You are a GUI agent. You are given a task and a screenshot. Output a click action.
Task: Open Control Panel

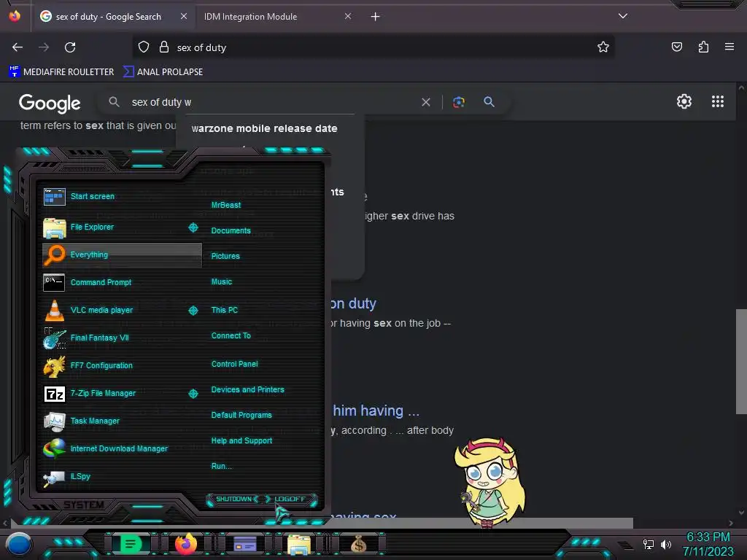pyautogui.click(x=234, y=365)
